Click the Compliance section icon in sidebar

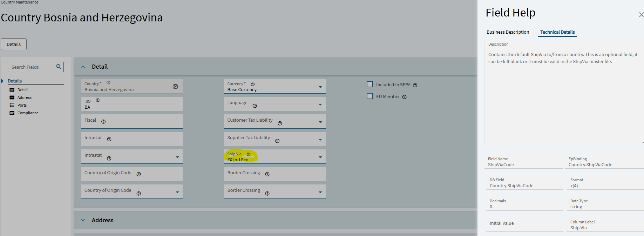(12, 113)
